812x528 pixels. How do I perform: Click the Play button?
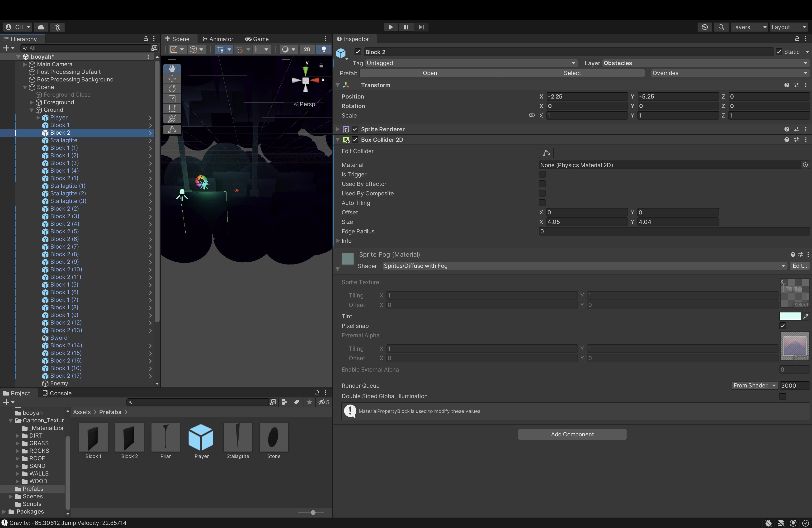coord(391,27)
